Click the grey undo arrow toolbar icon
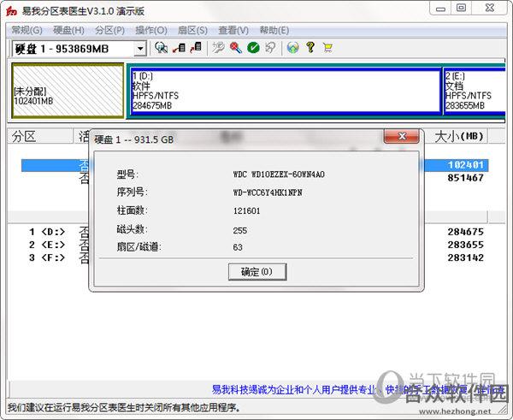Screen dimensions: 513x420 coord(270,48)
